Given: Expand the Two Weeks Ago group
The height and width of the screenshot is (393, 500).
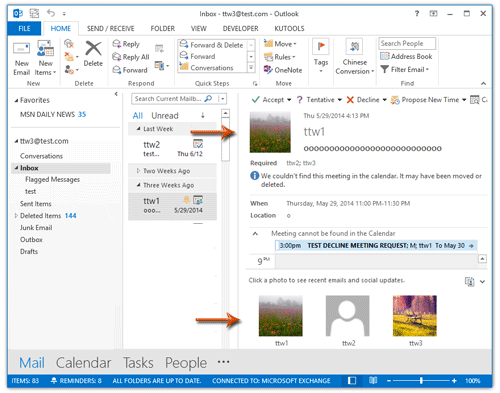Looking at the screenshot, I should 138,171.
